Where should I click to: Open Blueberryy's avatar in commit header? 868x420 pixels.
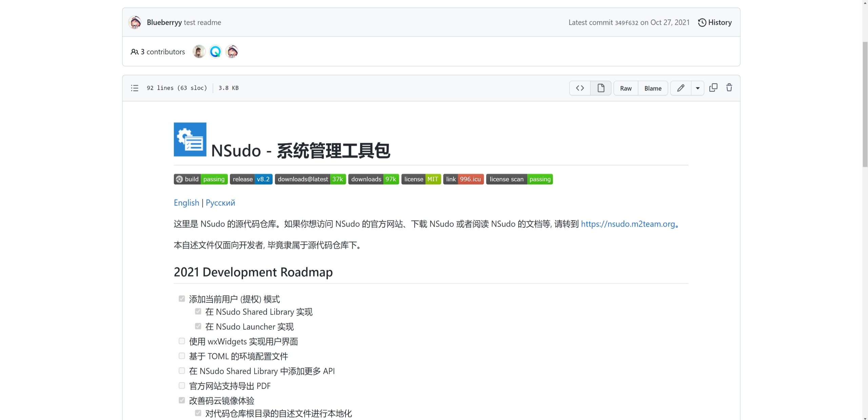135,22
